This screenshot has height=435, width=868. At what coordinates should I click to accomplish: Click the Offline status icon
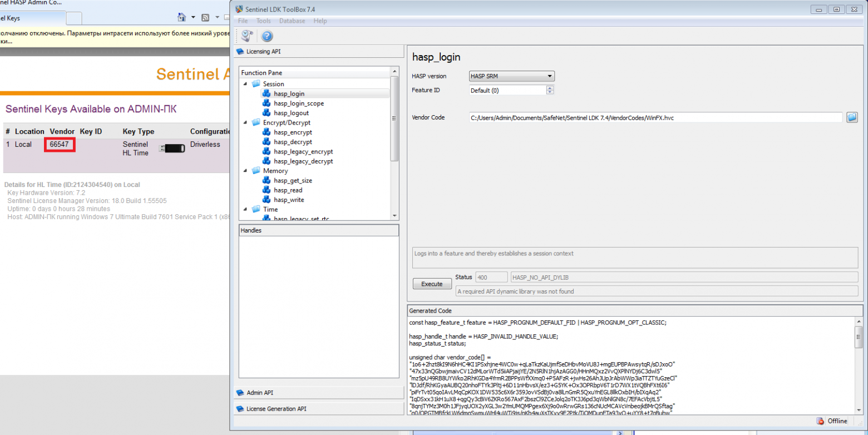pyautogui.click(x=820, y=421)
